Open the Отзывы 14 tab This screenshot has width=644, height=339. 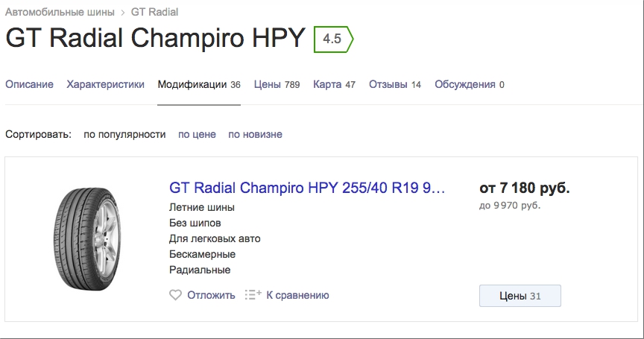[395, 84]
